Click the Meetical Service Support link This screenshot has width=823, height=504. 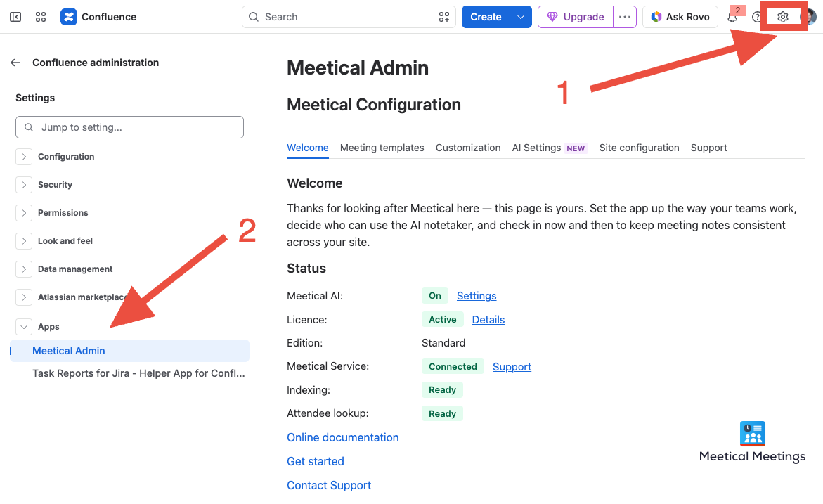pos(512,366)
